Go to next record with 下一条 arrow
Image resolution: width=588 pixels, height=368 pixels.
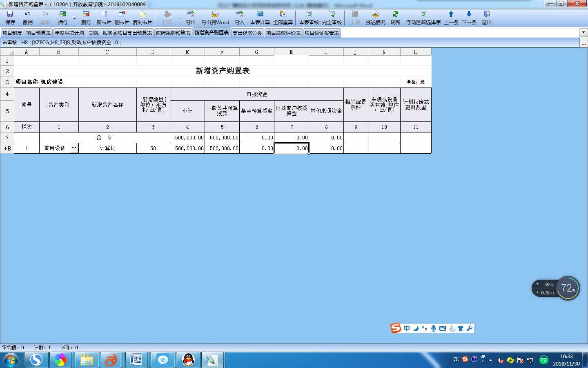(x=469, y=18)
